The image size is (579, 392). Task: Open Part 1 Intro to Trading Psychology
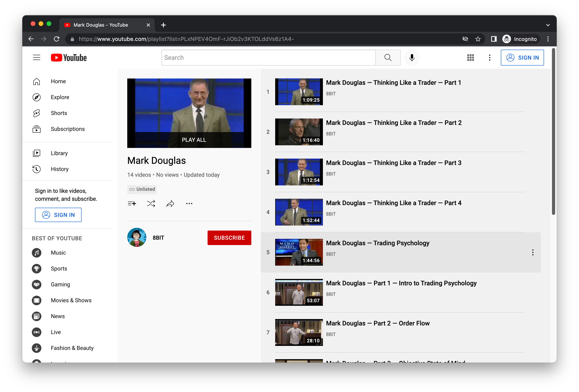point(401,283)
